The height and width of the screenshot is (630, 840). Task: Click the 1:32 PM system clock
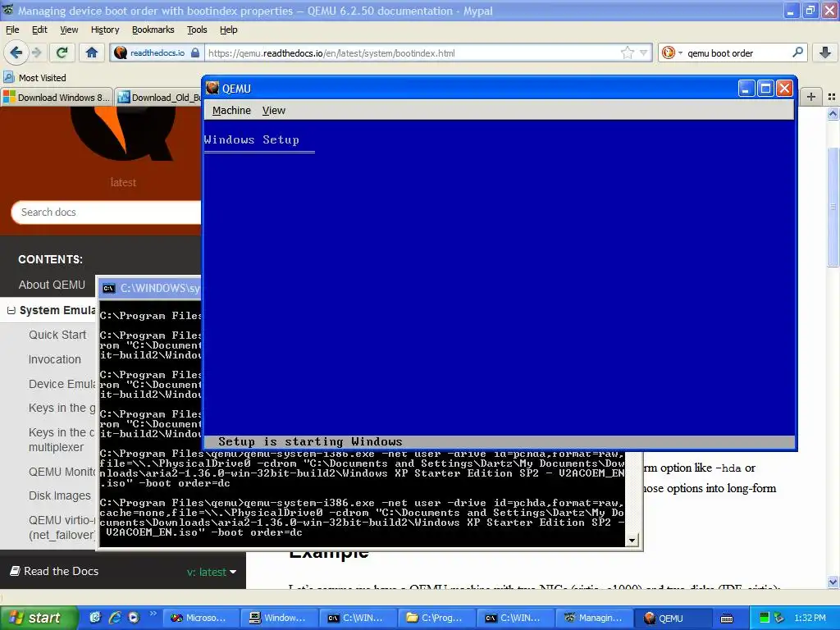(810, 618)
